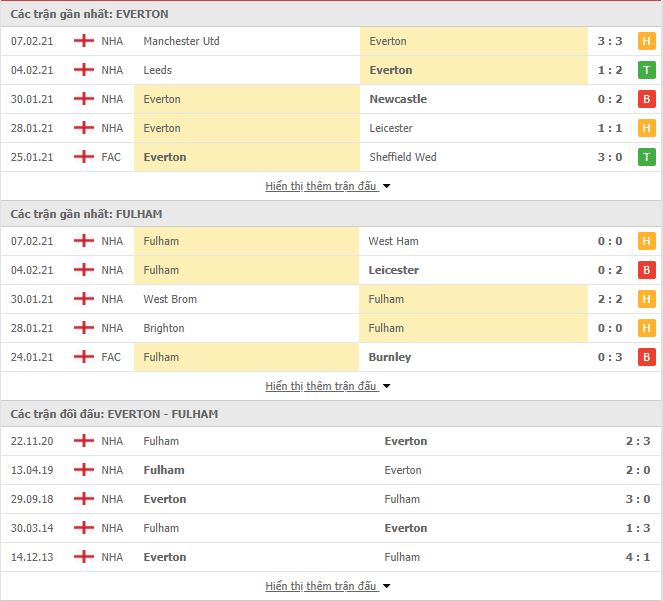Click the 'Các trận đối đầu: EVERTON - FULHAM' header
The image size is (663, 601).
point(115,414)
